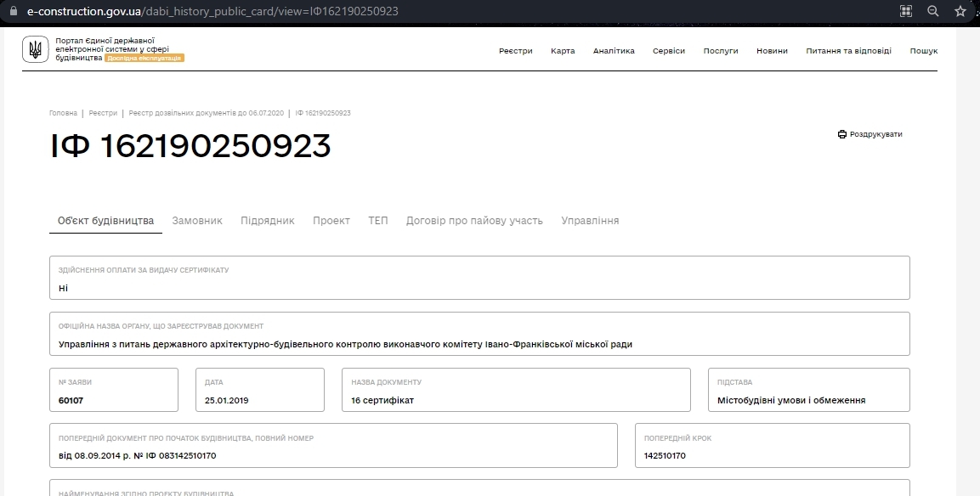
Task: Open the Новини menu item
Action: pos(772,51)
